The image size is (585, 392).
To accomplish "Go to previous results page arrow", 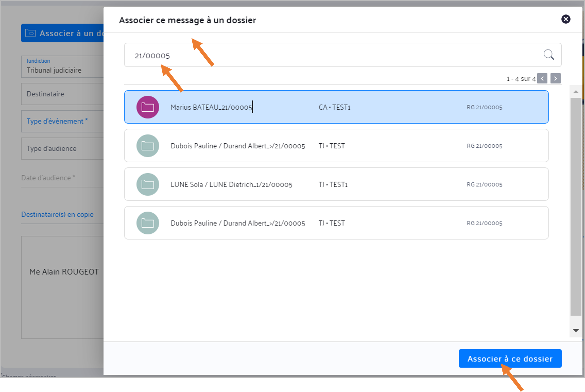I will click(542, 78).
